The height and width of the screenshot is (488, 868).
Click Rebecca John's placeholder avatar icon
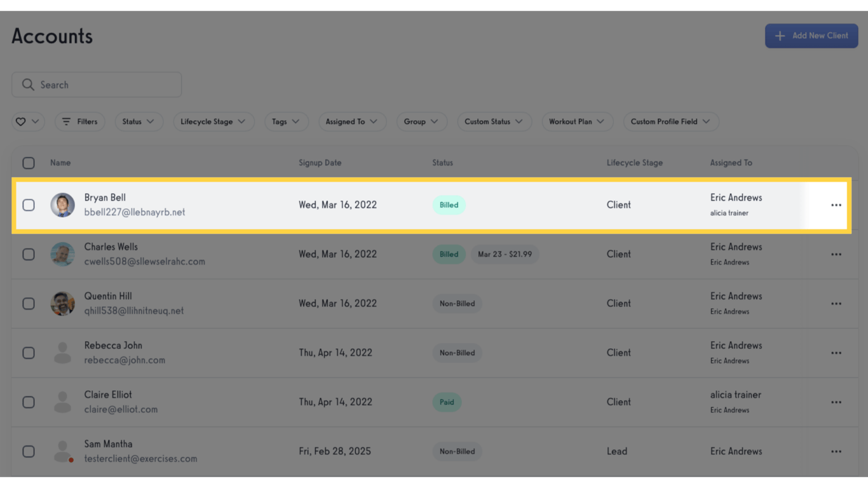click(62, 353)
